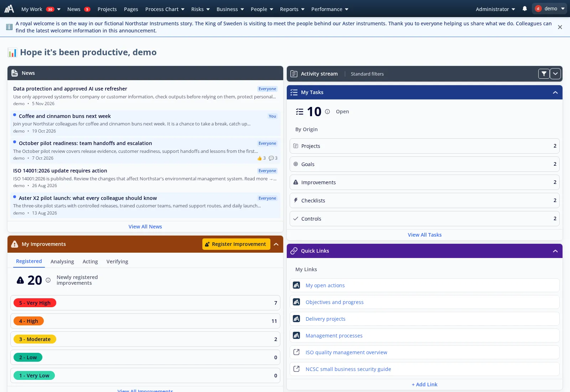This screenshot has height=392, width=570.
Task: Click the icon beside My open actions link
Action: (x=296, y=285)
